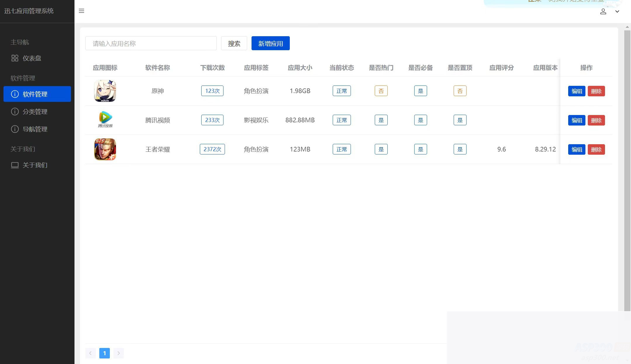This screenshot has height=364, width=631.
Task: Open 关于我们 via the monitor icon
Action: [15, 165]
